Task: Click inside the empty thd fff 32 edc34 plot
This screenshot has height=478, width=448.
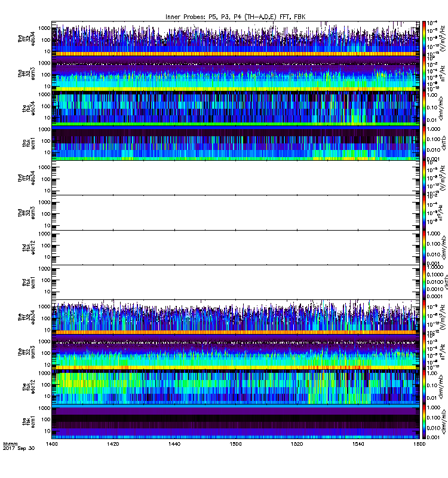Action: tap(235, 177)
